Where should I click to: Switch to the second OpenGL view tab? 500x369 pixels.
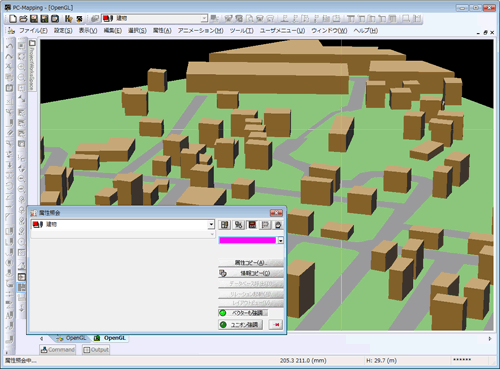[x=110, y=338]
